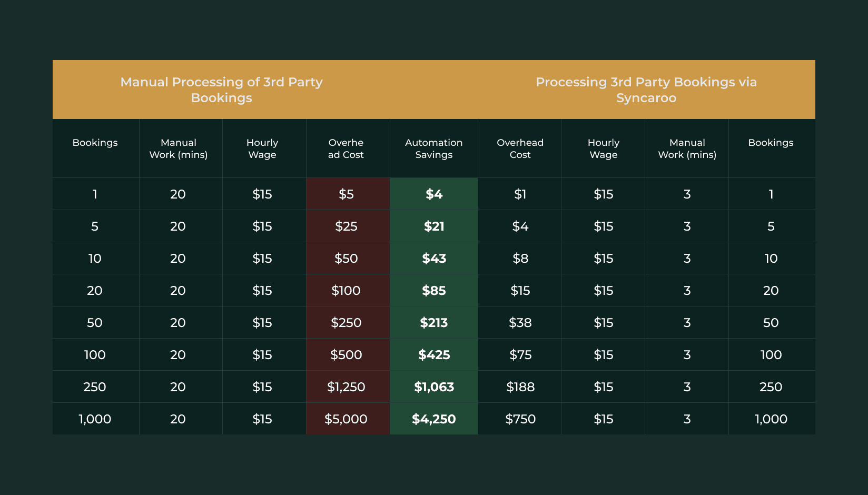Screen dimensions: 868x495
Task: Select the '1,000' bookings cell in Syncaroo section
Action: [771, 419]
